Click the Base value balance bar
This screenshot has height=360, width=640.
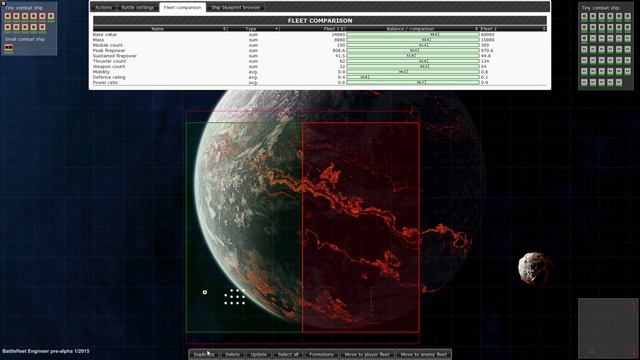pyautogui.click(x=413, y=35)
